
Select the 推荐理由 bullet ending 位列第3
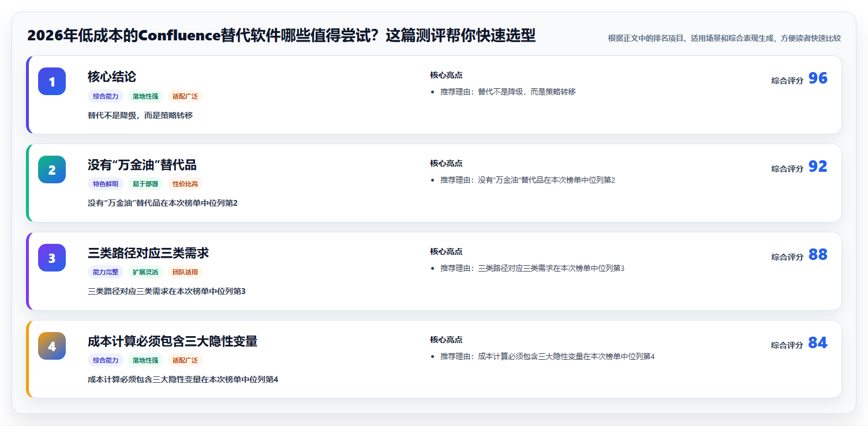tap(533, 268)
